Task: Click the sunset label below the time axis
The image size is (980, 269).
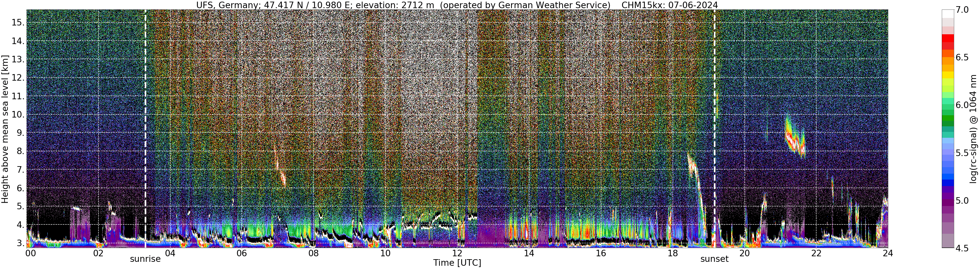Action: (715, 259)
